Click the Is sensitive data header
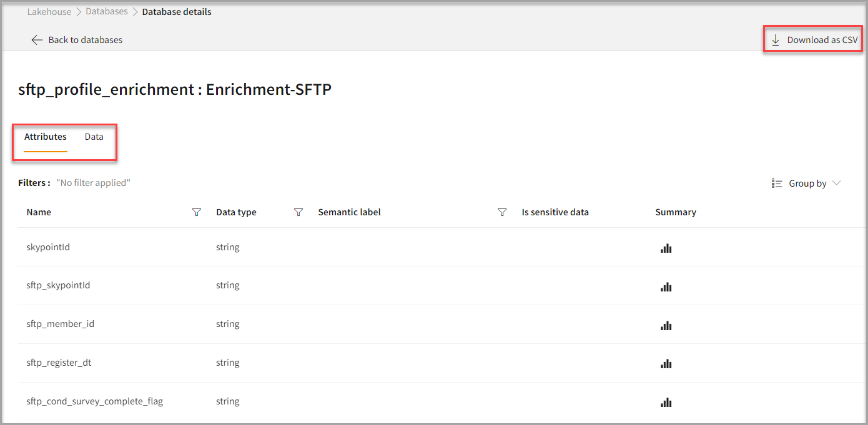The height and width of the screenshot is (425, 868). tap(555, 213)
